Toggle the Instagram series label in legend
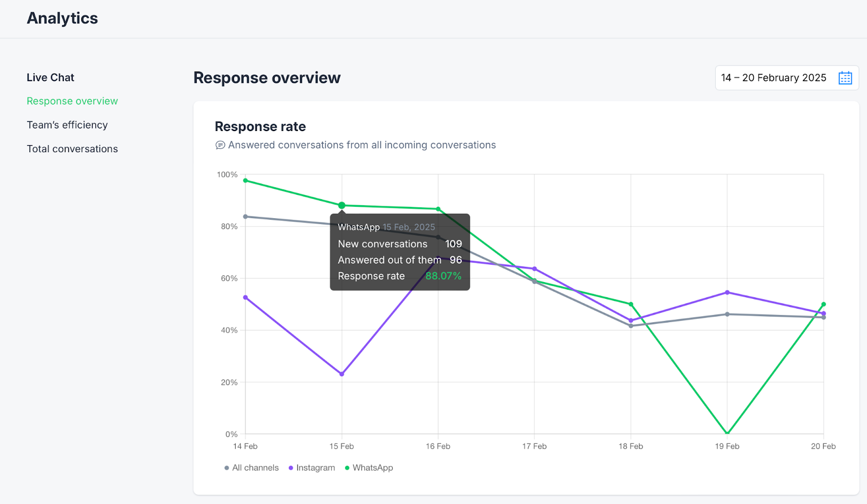 coord(315,468)
